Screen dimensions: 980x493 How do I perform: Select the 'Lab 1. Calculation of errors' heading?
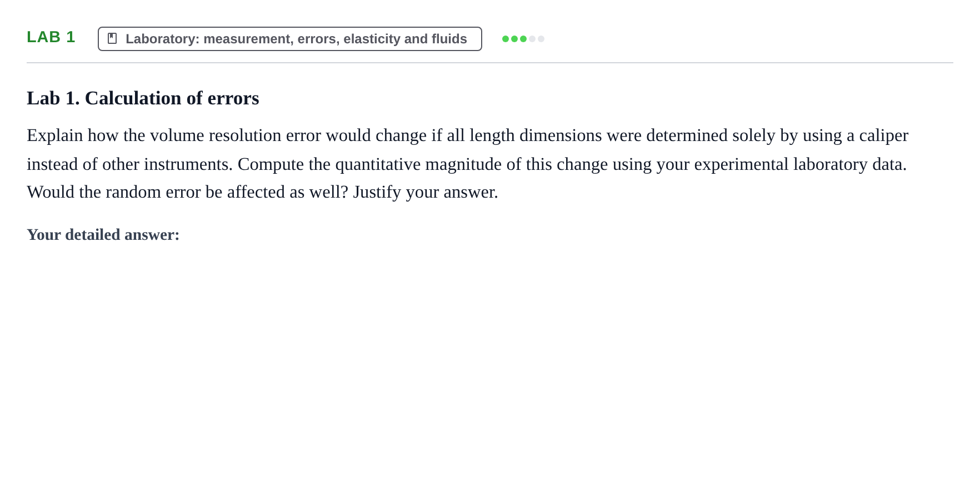tap(143, 98)
